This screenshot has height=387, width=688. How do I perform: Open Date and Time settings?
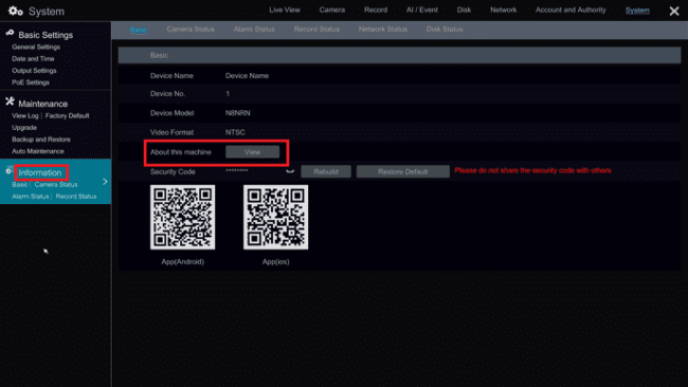pyautogui.click(x=33, y=59)
